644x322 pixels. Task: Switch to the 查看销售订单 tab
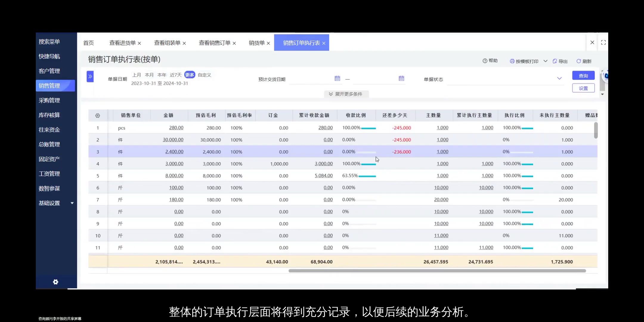pos(214,43)
